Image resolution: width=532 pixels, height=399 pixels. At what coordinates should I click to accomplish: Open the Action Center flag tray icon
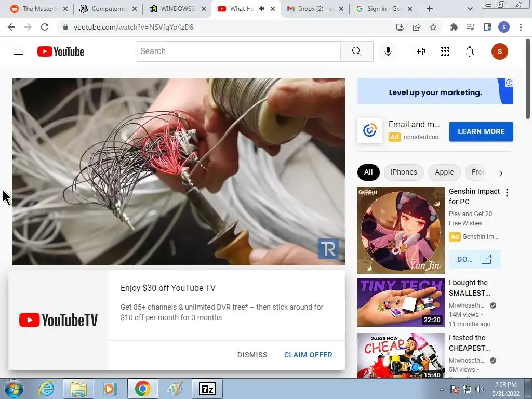pos(455,389)
